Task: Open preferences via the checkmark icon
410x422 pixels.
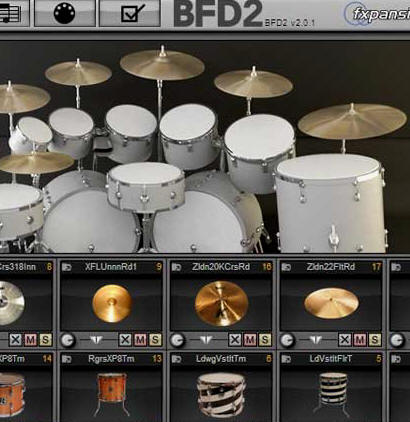Action: 130,13
